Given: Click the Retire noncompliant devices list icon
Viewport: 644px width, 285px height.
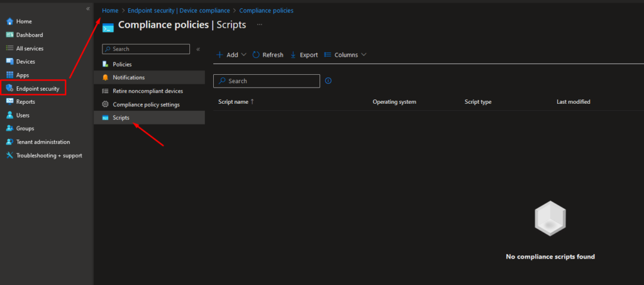Looking at the screenshot, I should tap(106, 91).
